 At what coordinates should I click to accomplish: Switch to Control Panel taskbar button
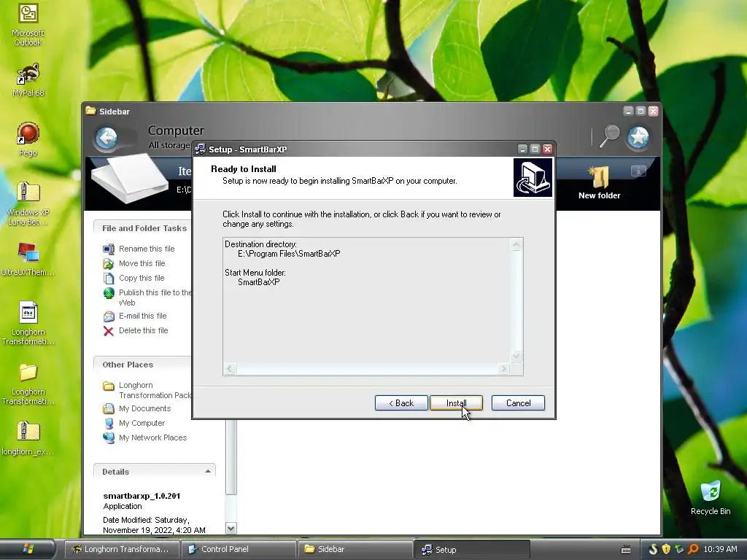tap(239, 549)
